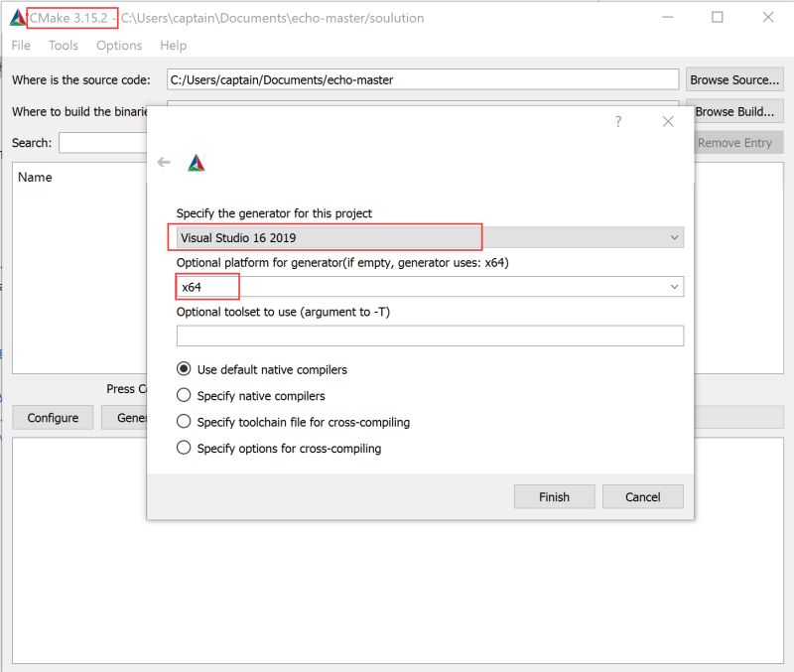Open the File menu
Image resolution: width=794 pixels, height=672 pixels.
tap(21, 46)
